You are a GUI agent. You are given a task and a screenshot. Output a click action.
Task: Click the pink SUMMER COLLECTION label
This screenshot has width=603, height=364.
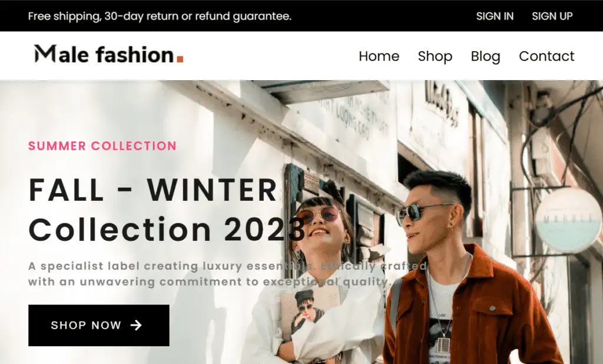102,146
